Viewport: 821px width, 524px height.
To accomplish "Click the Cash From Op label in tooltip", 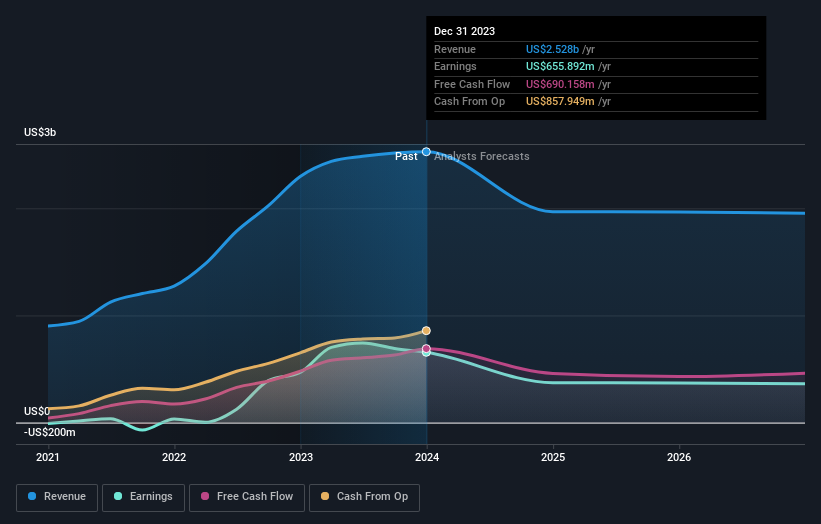I will (470, 102).
